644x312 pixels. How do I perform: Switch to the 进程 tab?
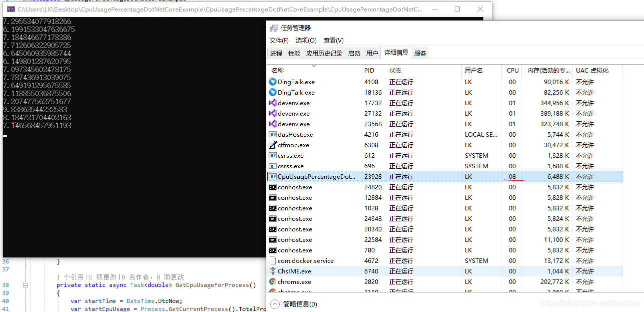point(276,53)
